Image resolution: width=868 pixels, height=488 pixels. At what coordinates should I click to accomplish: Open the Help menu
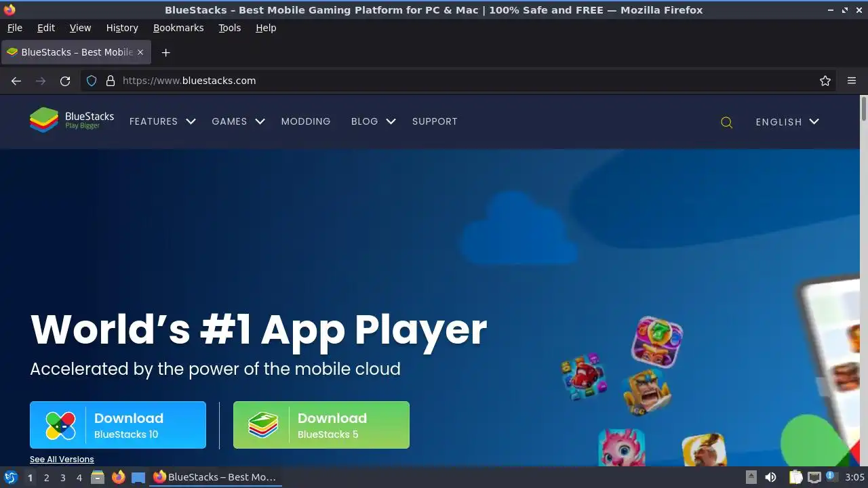pyautogui.click(x=266, y=28)
